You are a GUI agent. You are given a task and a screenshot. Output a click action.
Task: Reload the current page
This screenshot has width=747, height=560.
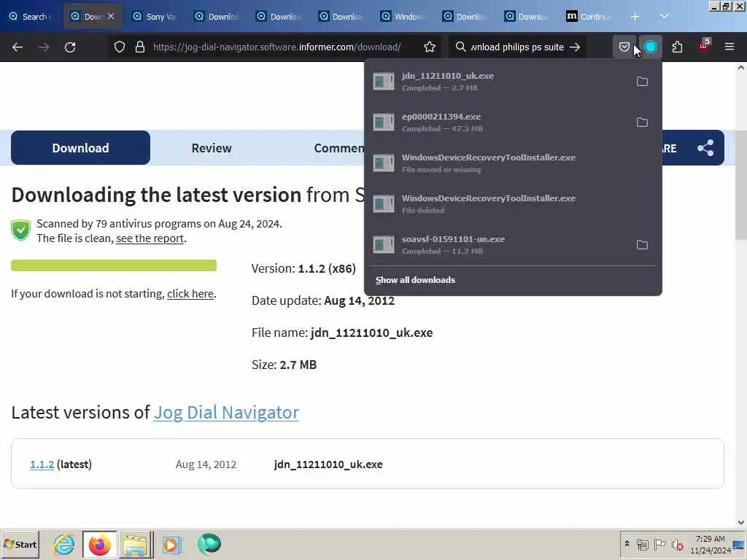(x=70, y=47)
